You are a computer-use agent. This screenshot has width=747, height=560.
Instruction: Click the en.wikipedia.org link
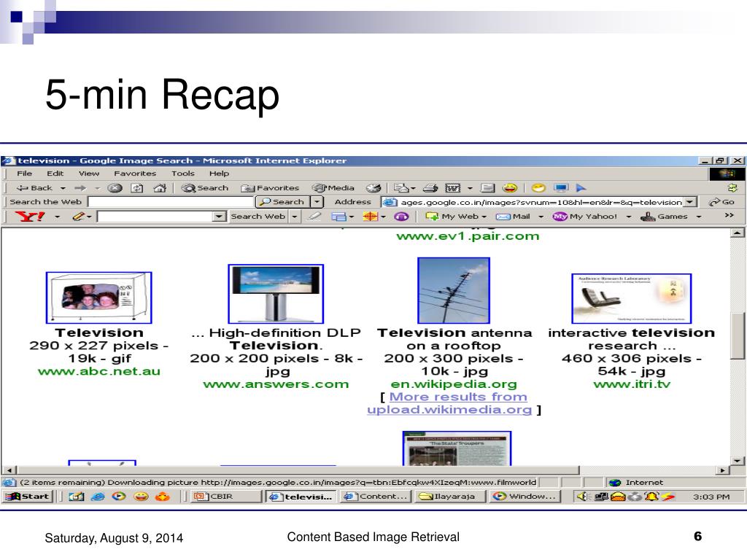coord(454,384)
